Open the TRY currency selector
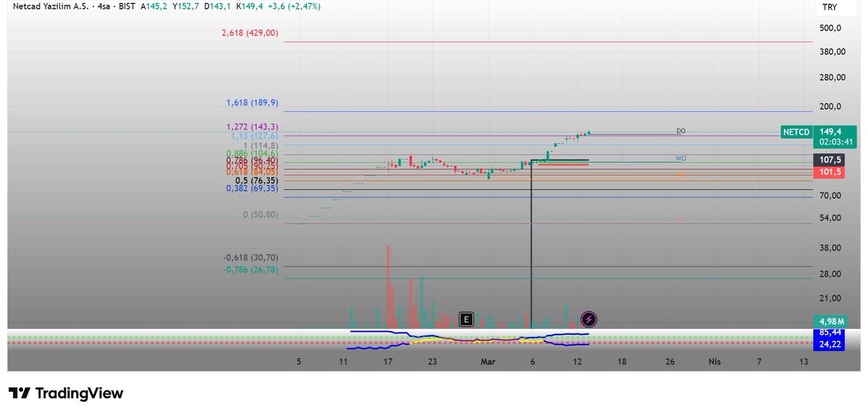The width and height of the screenshot is (868, 415). click(x=829, y=8)
